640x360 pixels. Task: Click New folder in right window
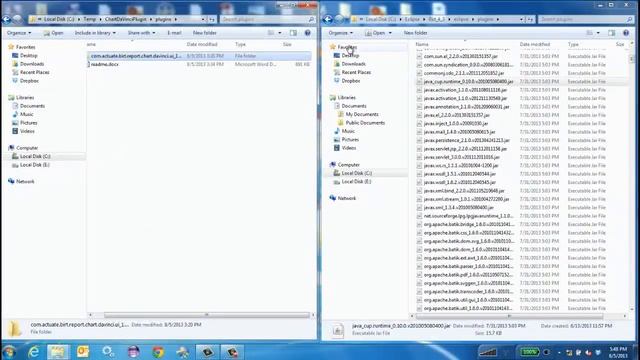(x=416, y=33)
